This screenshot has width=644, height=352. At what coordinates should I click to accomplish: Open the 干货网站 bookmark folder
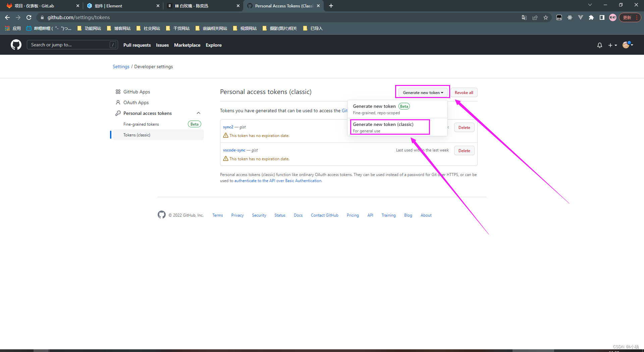pyautogui.click(x=178, y=28)
